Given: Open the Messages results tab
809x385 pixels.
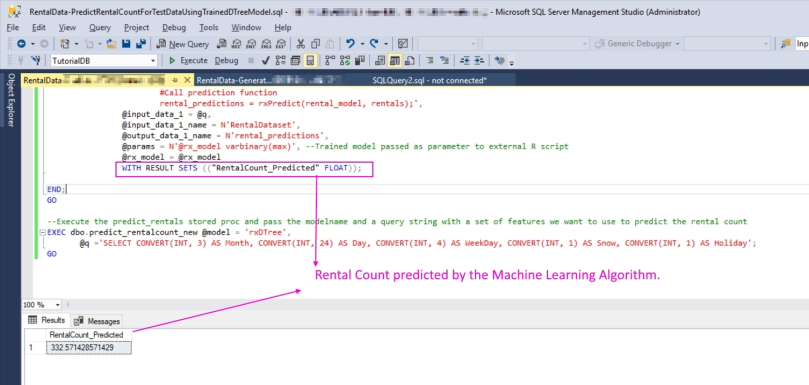Looking at the screenshot, I should click(x=98, y=321).
